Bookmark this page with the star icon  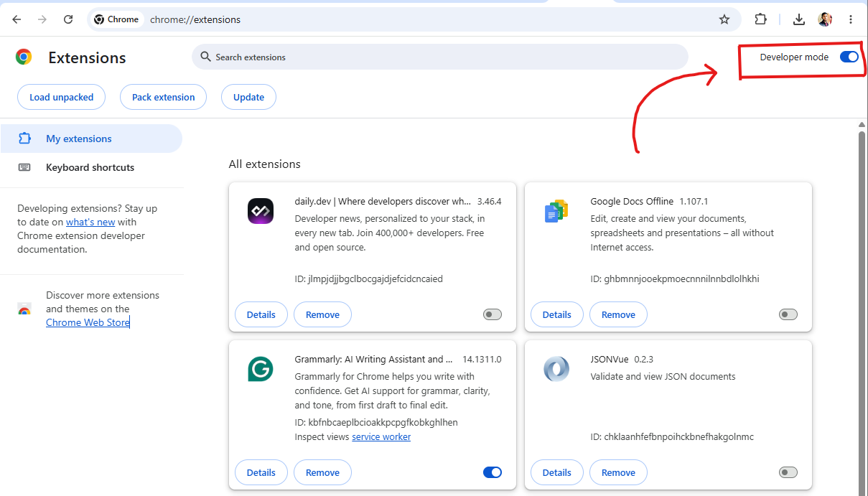724,19
